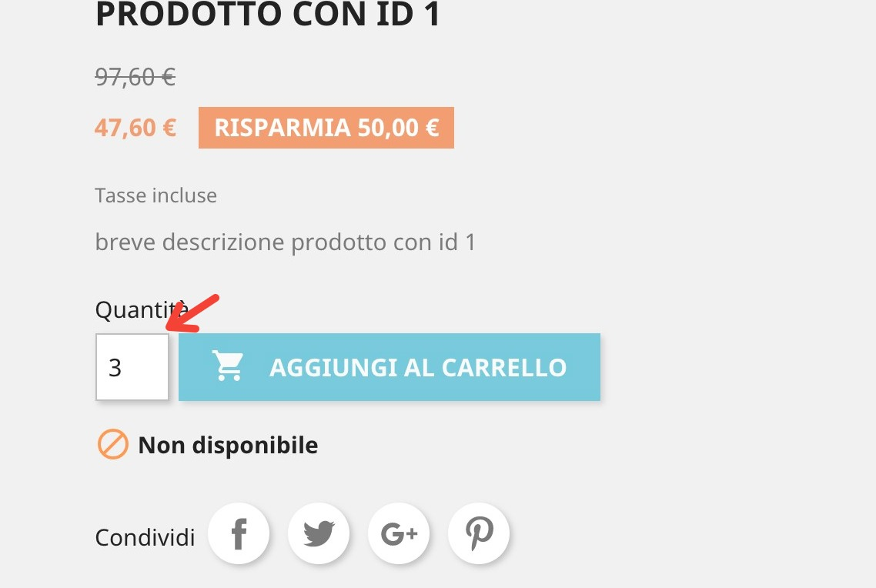
Task: Click blank space inside Quantità box
Action: click(x=146, y=367)
